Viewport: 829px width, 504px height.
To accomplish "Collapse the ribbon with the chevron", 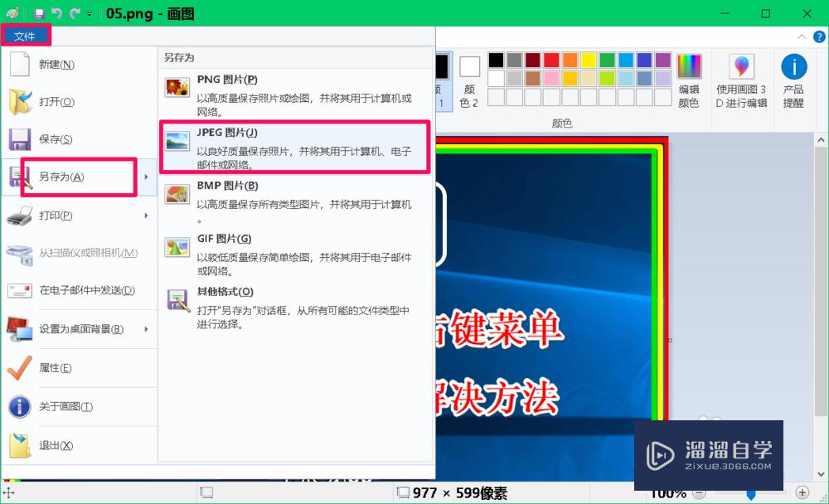I will (802, 36).
